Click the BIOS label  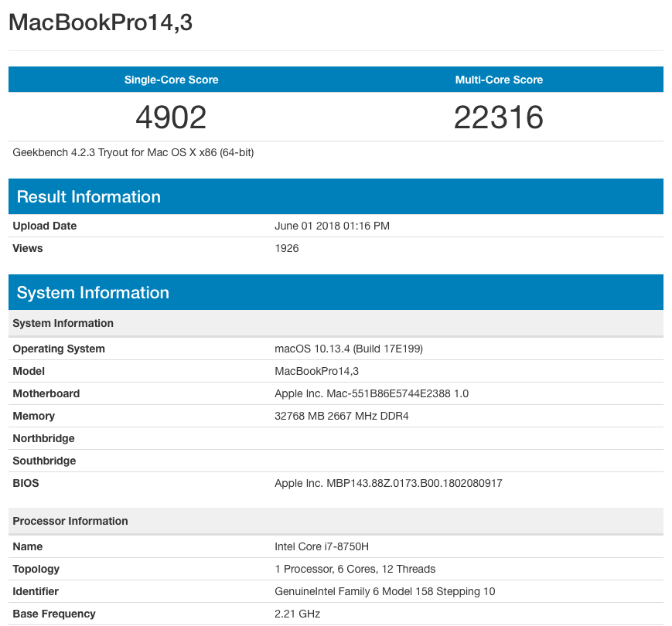(x=26, y=484)
